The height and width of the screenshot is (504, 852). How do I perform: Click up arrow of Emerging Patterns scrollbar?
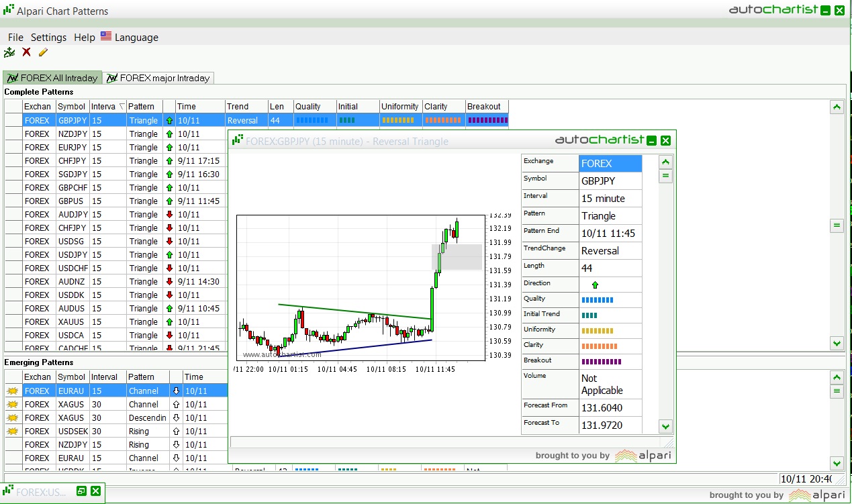[x=837, y=378]
